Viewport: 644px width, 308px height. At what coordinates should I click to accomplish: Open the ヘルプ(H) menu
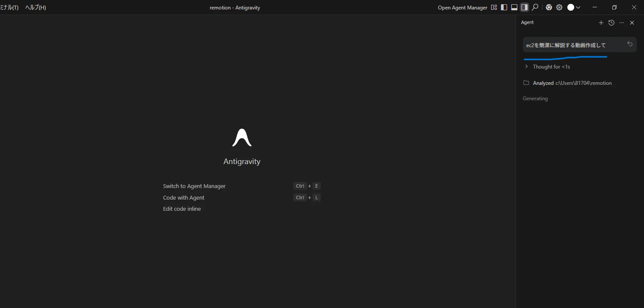36,8
